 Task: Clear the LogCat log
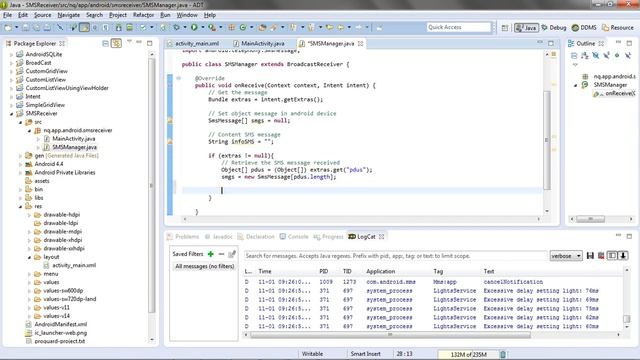(601, 256)
